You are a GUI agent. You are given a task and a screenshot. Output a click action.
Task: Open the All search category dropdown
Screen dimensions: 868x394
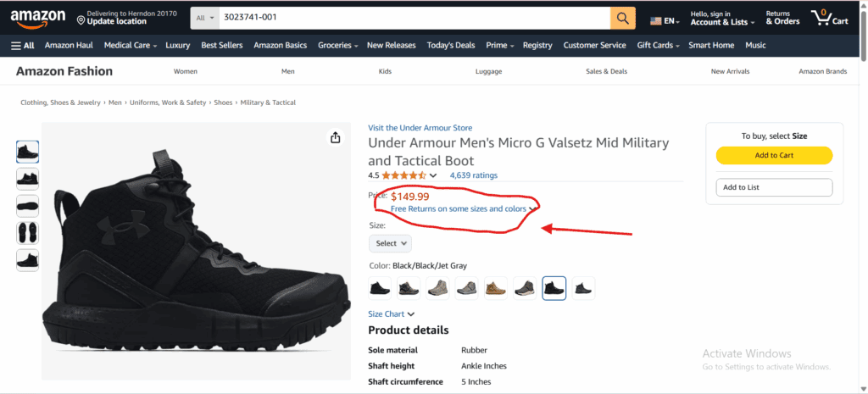pos(203,18)
